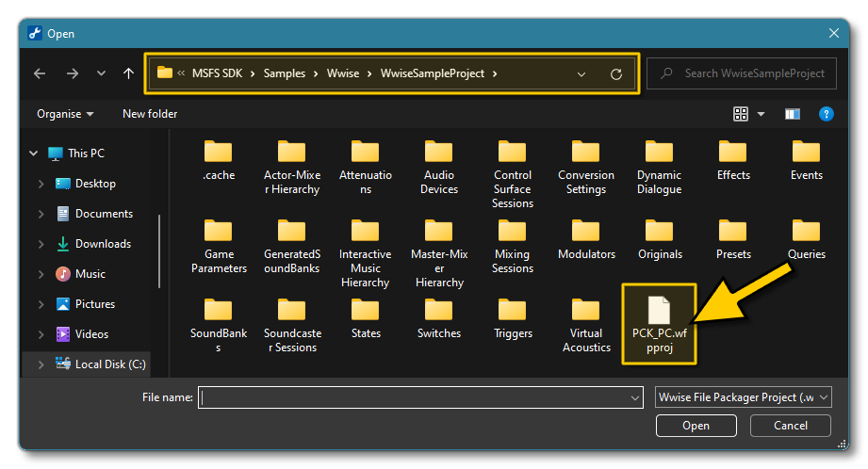Select the PCK_PC.wfpproj file
Image resolution: width=868 pixels, height=469 pixels.
[659, 324]
